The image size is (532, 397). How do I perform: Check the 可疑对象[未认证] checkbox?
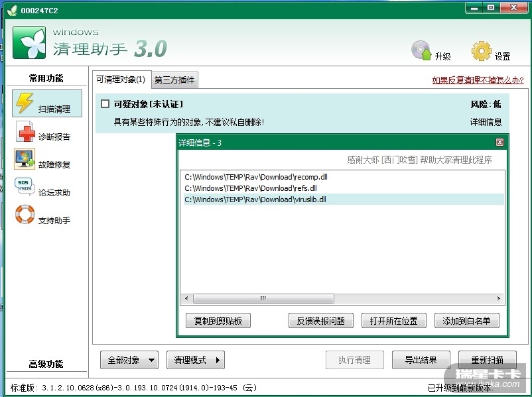click(105, 104)
